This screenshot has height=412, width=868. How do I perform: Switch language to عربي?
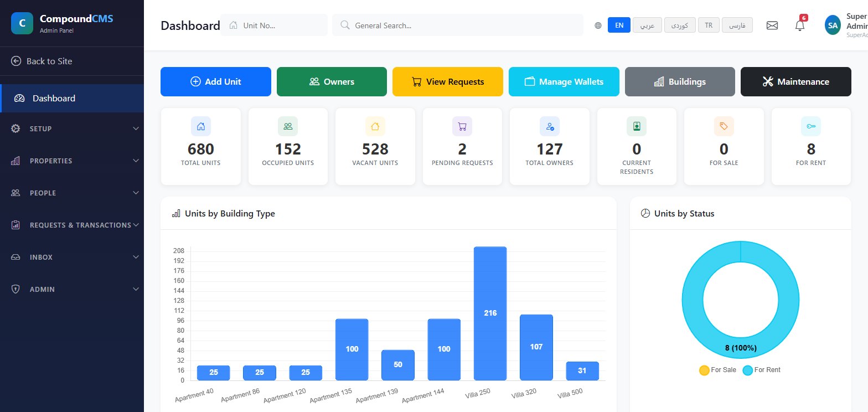647,25
